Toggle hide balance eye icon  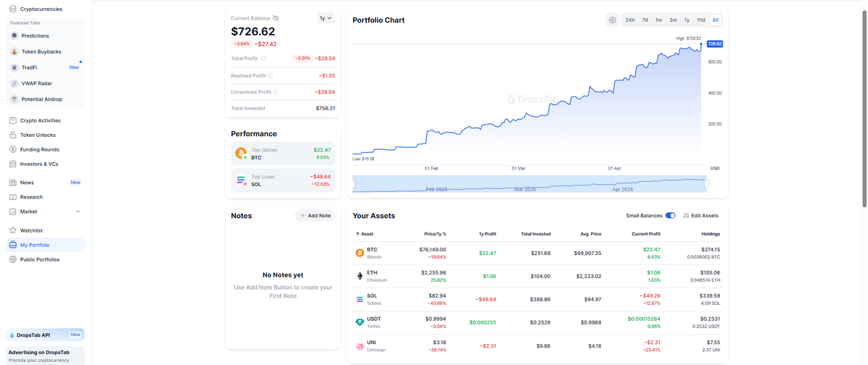pyautogui.click(x=276, y=18)
